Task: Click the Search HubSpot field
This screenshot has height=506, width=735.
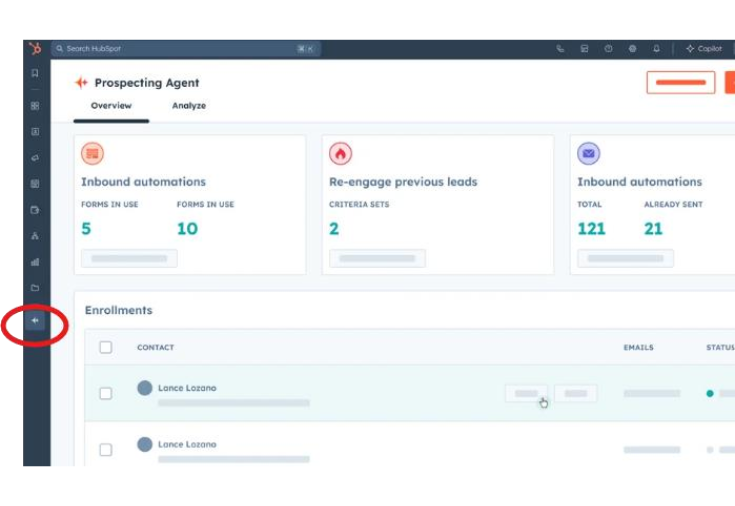Action: coord(180,49)
